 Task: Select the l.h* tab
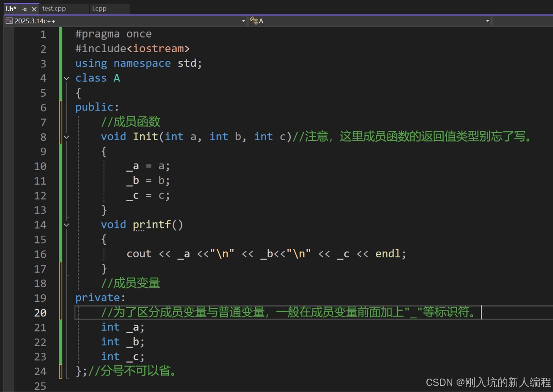click(x=11, y=9)
